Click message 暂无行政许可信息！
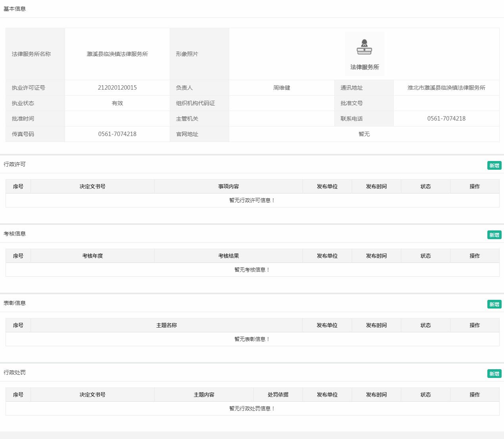Viewport: 504px width, 439px height. click(252, 200)
